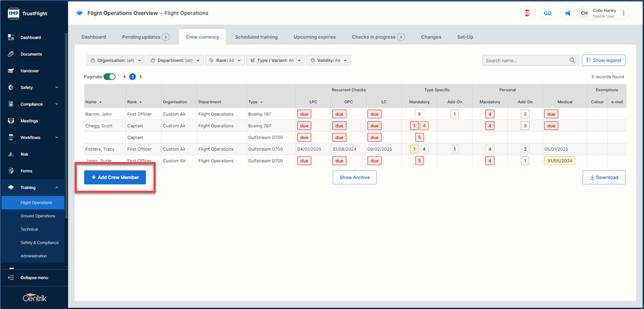
Task: Switch to the Pending updates tab
Action: [x=145, y=37]
